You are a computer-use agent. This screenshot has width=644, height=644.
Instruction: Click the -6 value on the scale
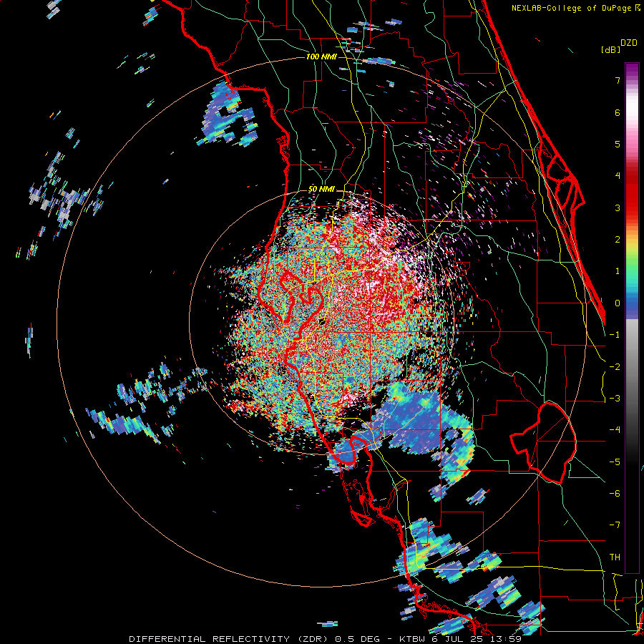click(615, 494)
